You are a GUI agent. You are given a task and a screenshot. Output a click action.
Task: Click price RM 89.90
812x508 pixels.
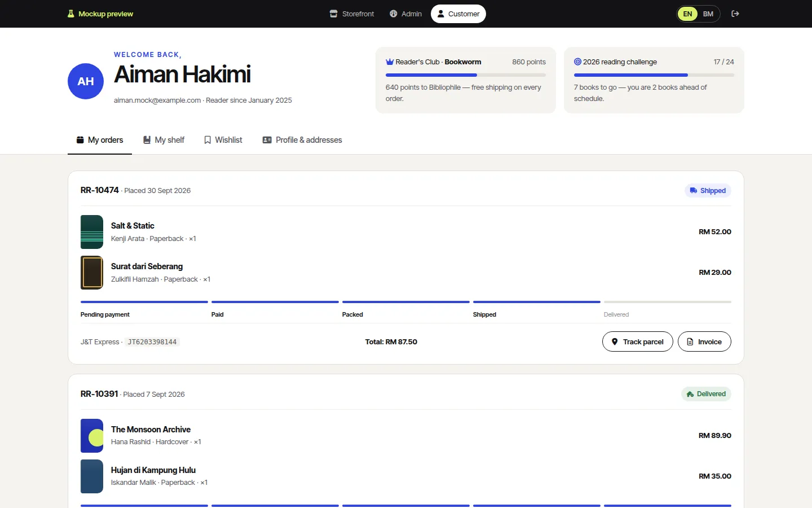click(715, 436)
